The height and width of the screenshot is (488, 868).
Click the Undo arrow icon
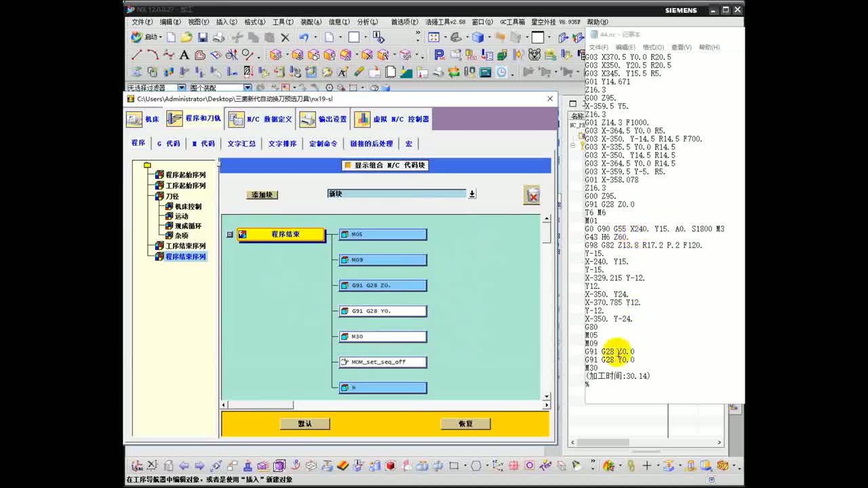coord(304,37)
